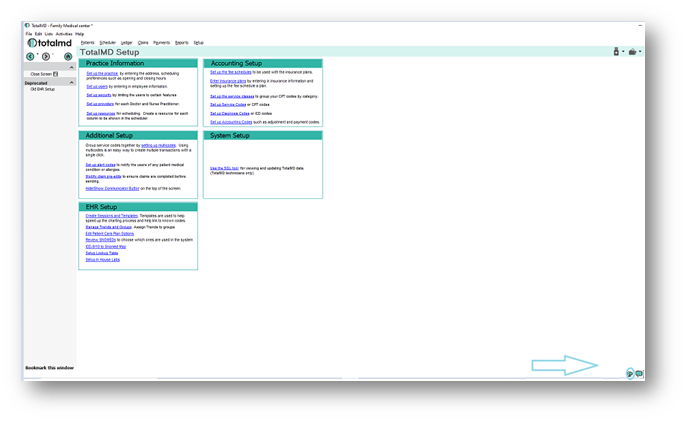Open the Set up security link
Image resolution: width=687 pixels, height=423 pixels.
coord(99,95)
